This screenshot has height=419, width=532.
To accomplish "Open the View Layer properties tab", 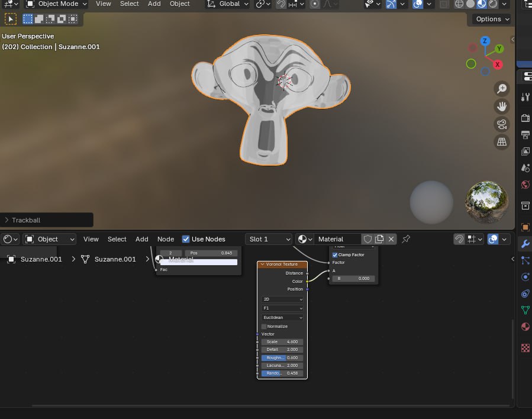I will [525, 152].
